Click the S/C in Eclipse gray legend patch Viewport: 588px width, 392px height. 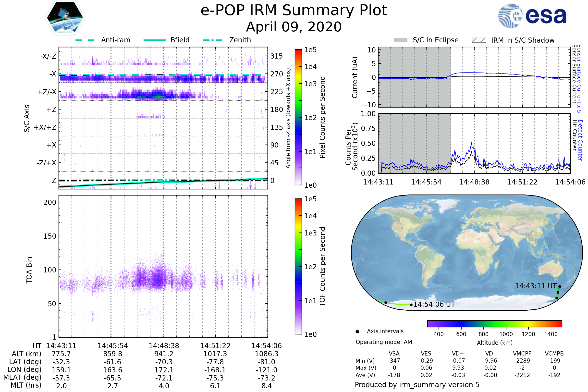tap(401, 40)
